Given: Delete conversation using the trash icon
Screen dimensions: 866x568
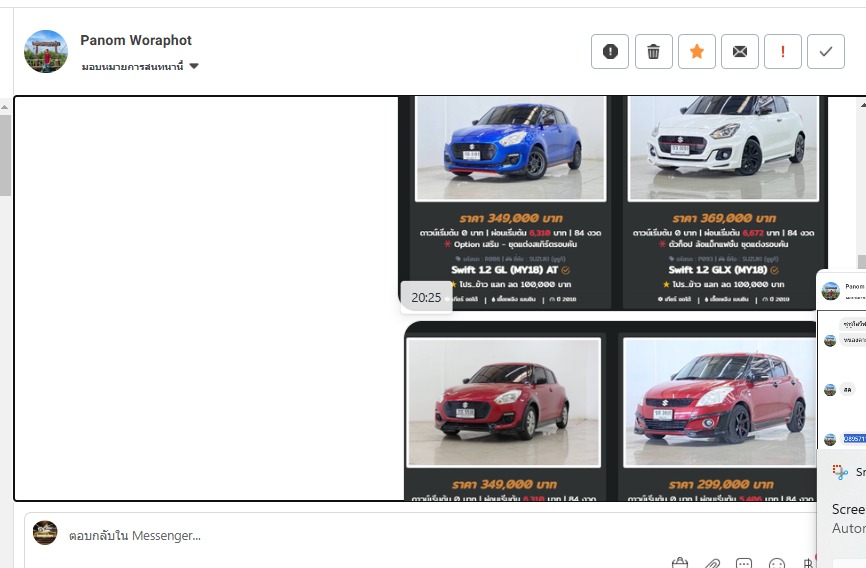Looking at the screenshot, I should pyautogui.click(x=653, y=52).
